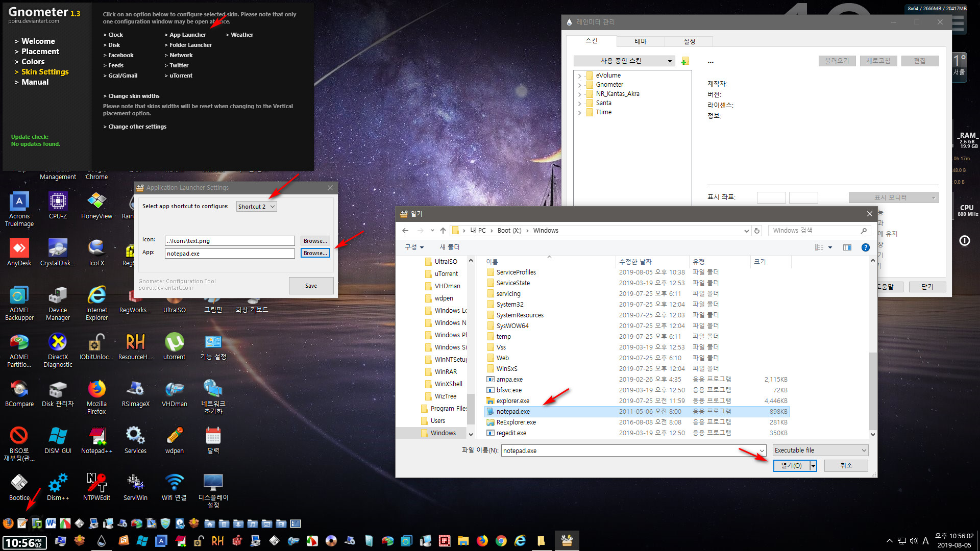The height and width of the screenshot is (551, 980).
Task: Click the arrow beside the 열기(O) button
Action: (814, 465)
